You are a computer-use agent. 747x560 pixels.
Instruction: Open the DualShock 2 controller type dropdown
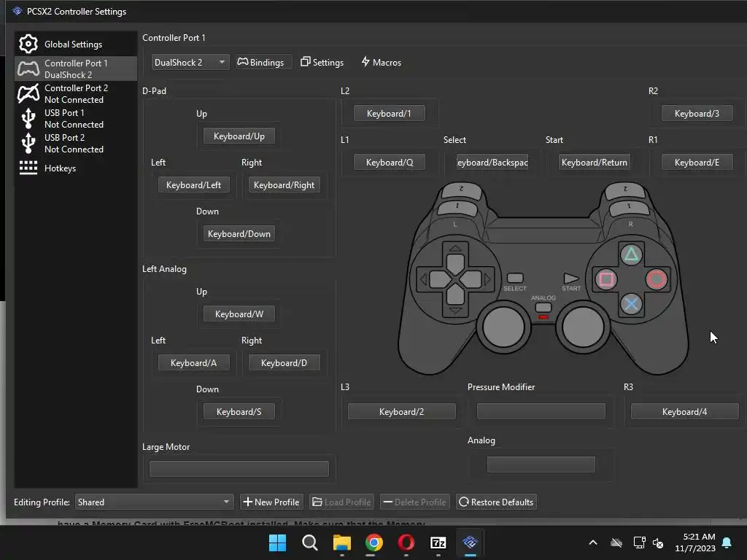190,63
